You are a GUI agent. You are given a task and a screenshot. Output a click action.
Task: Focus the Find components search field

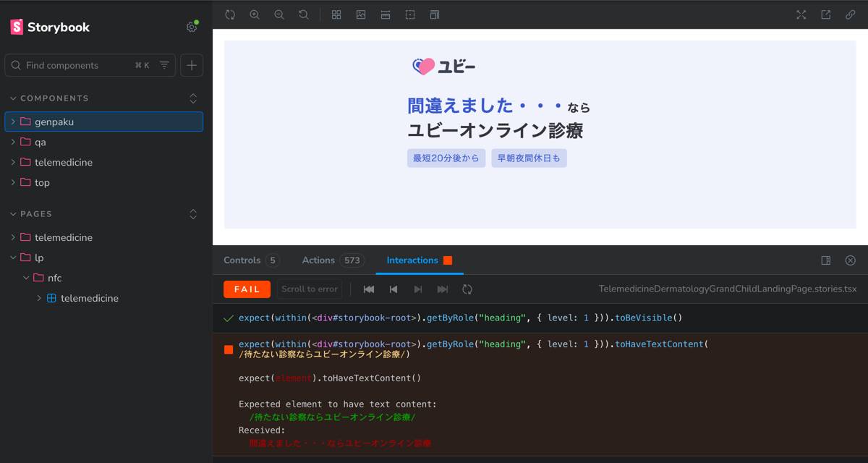[x=90, y=65]
